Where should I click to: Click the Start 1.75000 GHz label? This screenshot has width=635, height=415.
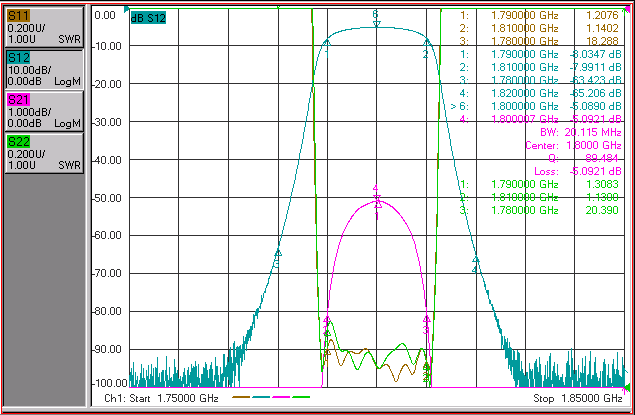coord(162,398)
